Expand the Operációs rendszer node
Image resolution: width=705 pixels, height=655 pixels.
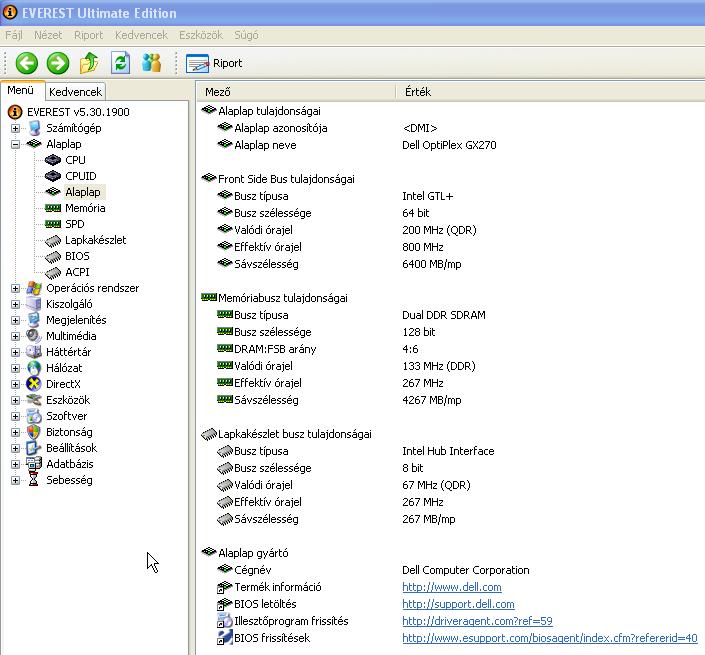pyautogui.click(x=15, y=288)
